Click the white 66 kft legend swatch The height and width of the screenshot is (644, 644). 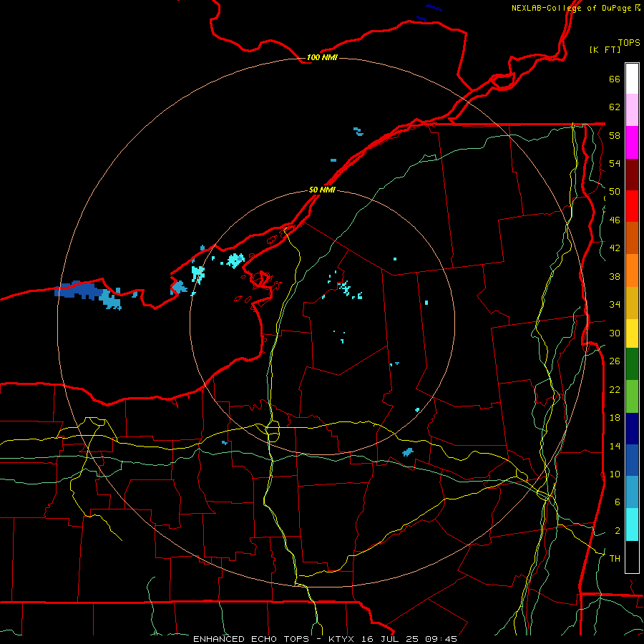pos(632,79)
